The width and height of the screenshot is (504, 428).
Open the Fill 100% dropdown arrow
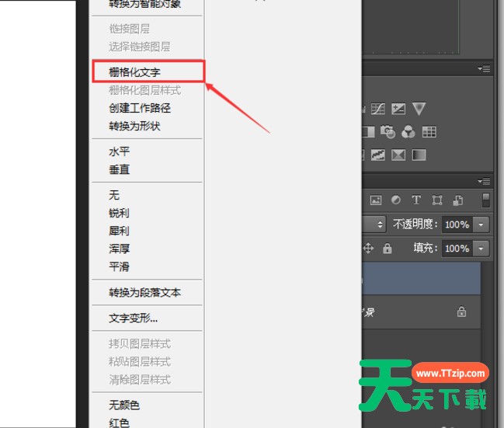point(481,249)
